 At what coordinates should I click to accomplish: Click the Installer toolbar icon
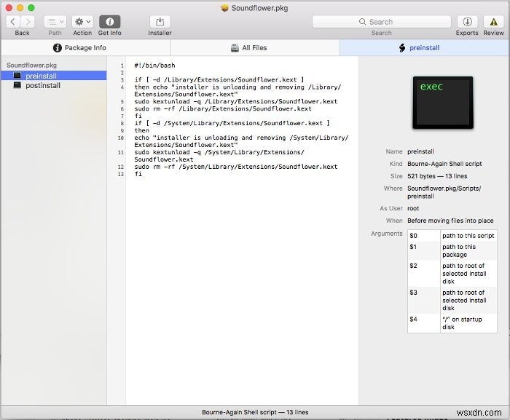160,22
